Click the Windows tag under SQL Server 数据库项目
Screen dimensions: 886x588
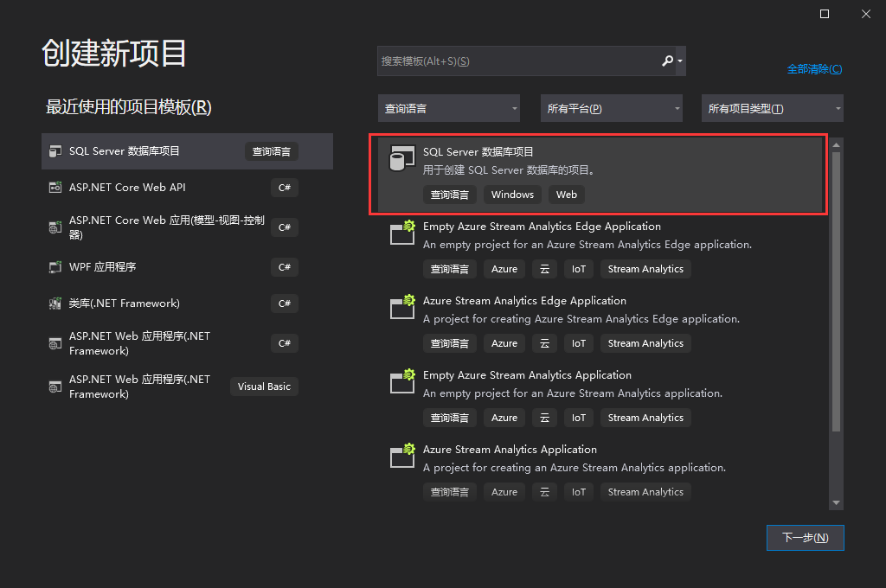click(512, 195)
